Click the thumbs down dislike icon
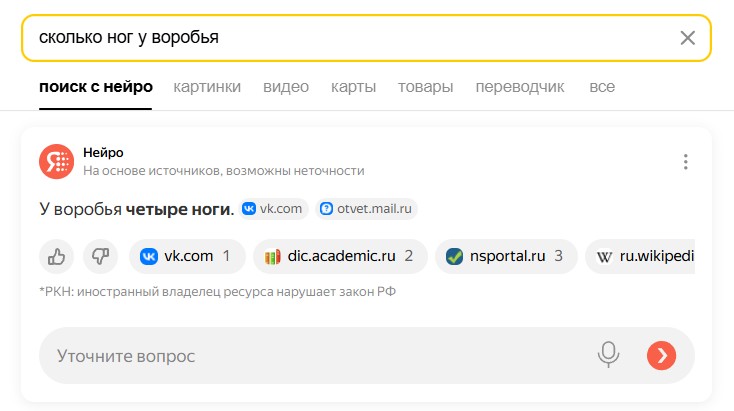The height and width of the screenshot is (411, 734). (x=100, y=256)
